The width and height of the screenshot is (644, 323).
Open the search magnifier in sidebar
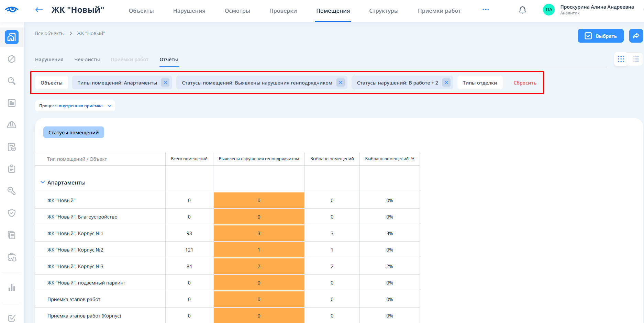(x=12, y=81)
